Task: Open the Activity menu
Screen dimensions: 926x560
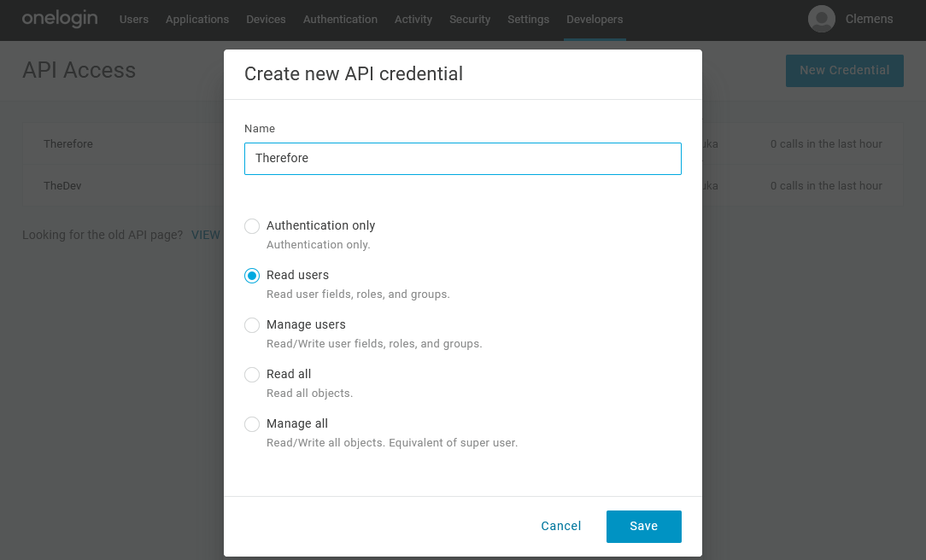Action: pos(413,19)
